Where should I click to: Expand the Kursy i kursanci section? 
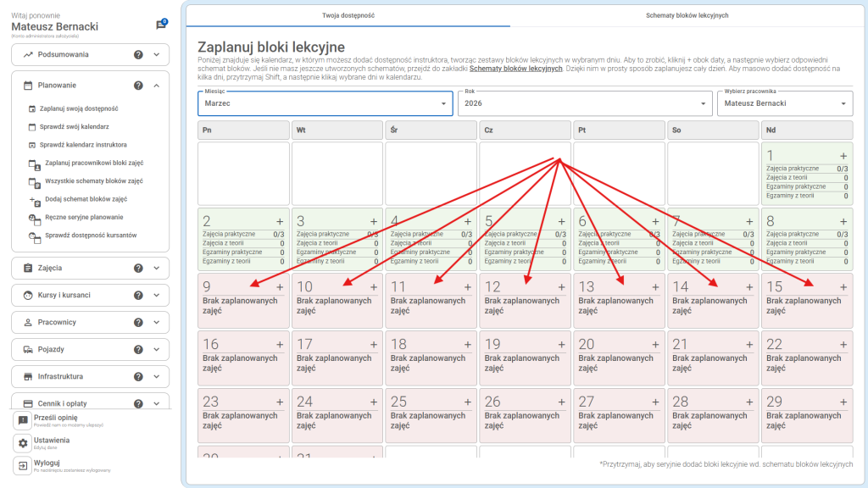(x=156, y=295)
